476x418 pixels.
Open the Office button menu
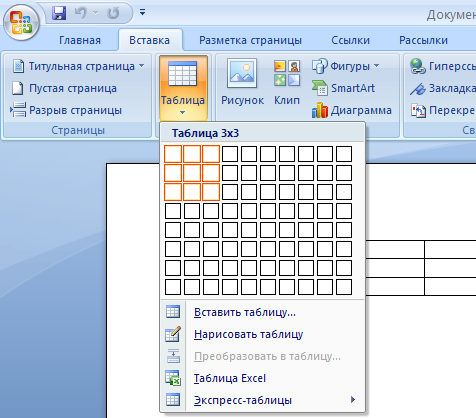(x=21, y=23)
